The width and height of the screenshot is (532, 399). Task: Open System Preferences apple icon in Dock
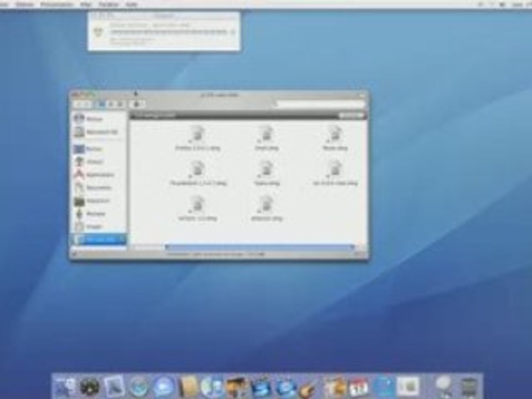pyautogui.click(x=408, y=386)
